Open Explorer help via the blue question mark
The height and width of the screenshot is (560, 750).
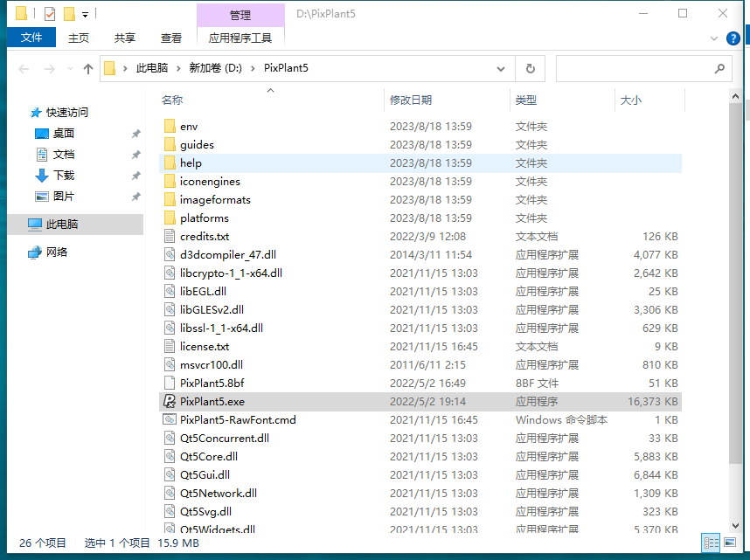tap(734, 38)
